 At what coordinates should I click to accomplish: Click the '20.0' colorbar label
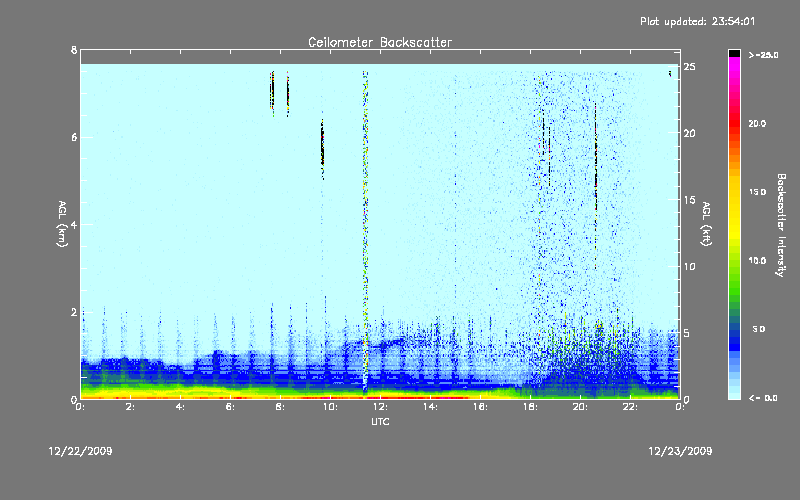tap(757, 123)
